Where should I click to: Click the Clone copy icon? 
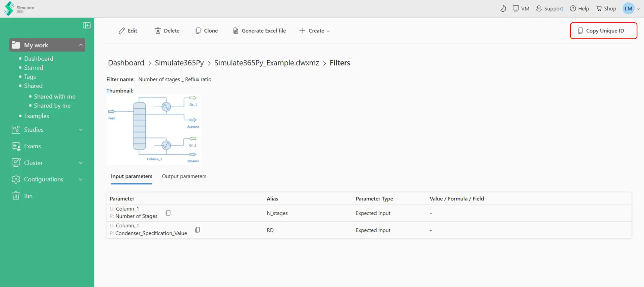pos(198,31)
